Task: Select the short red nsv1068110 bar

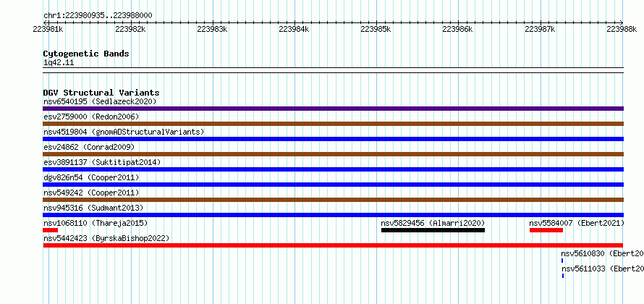Action: tap(50, 230)
